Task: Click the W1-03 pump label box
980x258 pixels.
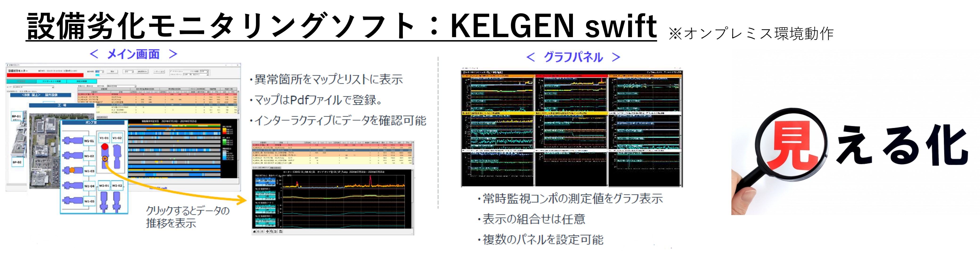Action: click(89, 171)
